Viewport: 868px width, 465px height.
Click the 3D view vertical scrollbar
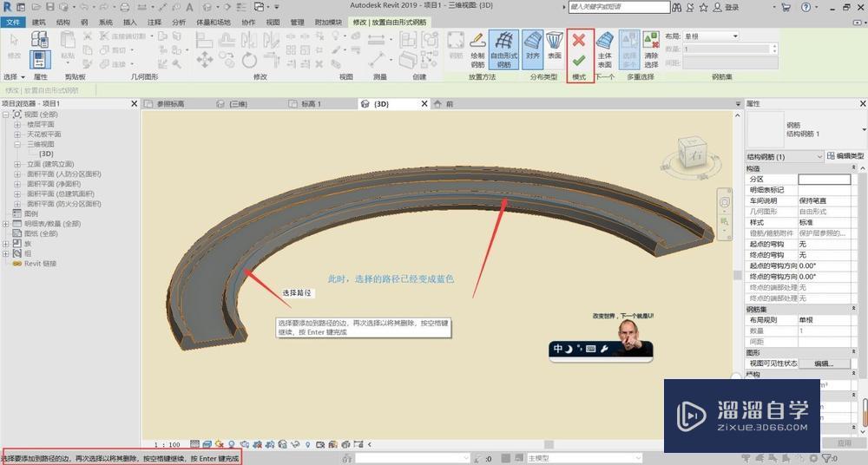[x=737, y=275]
